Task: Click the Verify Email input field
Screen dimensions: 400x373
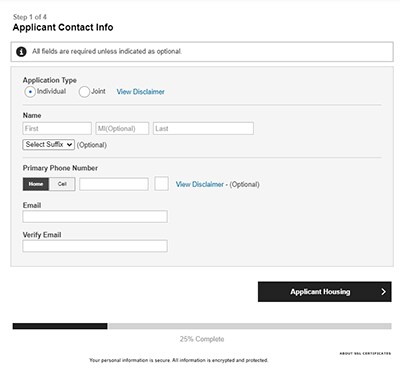Action: tap(95, 246)
